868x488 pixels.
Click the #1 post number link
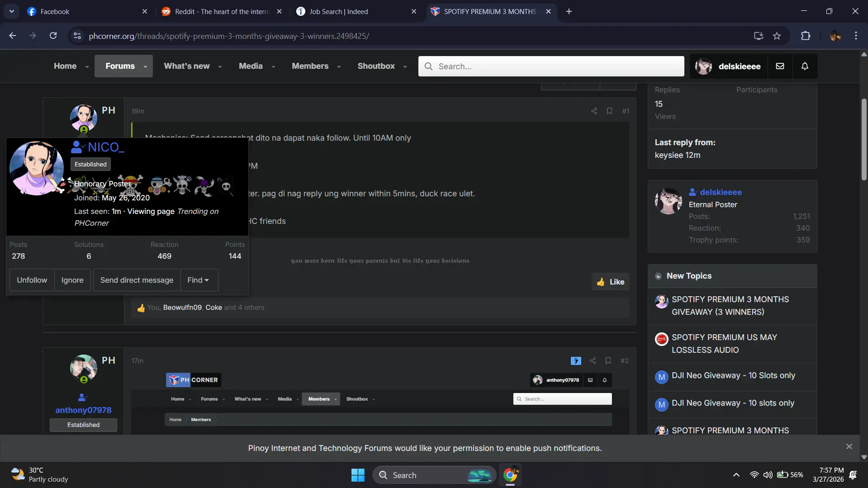pos(626,111)
